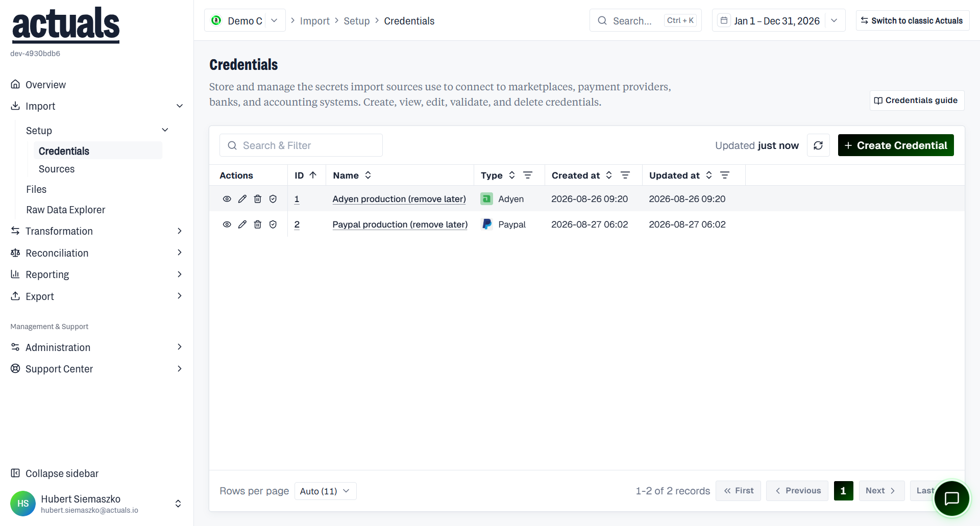The width and height of the screenshot is (980, 526).
Task: Open Raw Data Explorer in the sidebar
Action: tap(65, 210)
